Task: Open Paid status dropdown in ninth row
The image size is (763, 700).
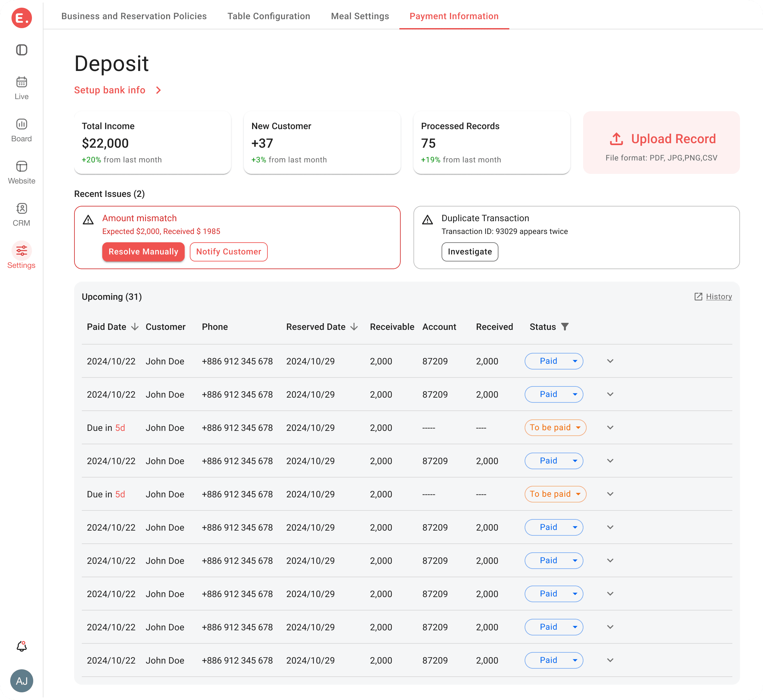Action: click(554, 627)
